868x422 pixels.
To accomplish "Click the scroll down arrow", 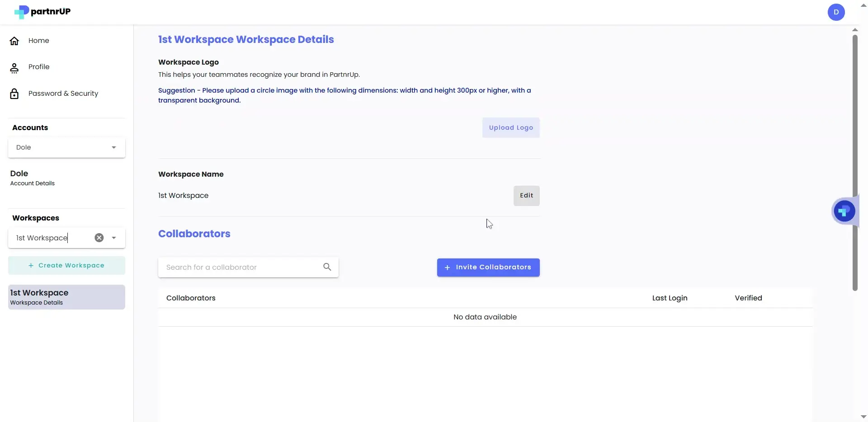I will pyautogui.click(x=863, y=416).
